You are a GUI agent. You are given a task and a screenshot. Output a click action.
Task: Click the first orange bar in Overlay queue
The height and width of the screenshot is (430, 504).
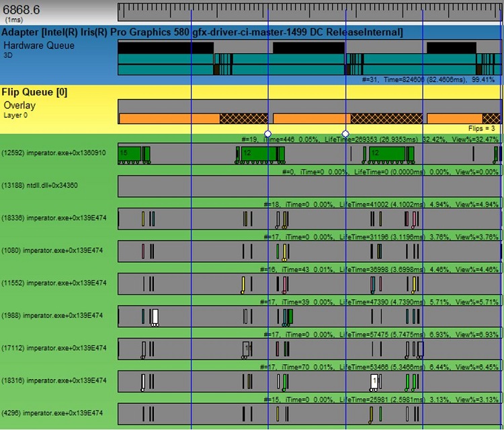coord(169,118)
